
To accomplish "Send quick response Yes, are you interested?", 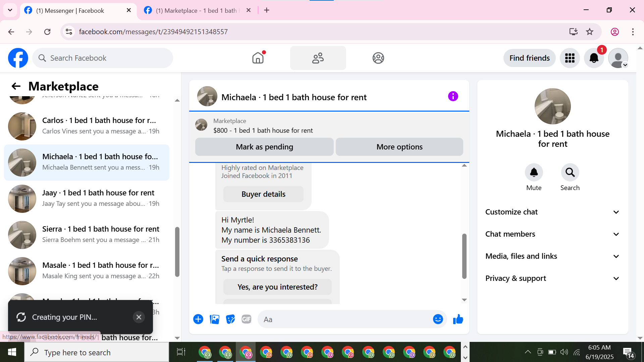I will [x=277, y=287].
